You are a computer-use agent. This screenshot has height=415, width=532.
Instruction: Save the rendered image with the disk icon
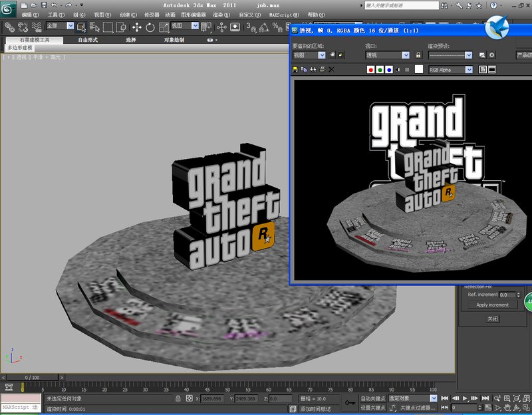295,70
